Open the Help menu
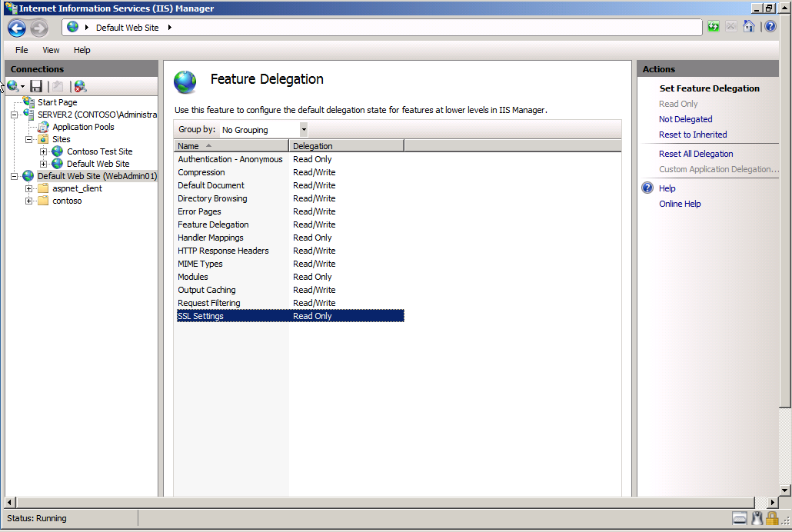 (x=82, y=50)
